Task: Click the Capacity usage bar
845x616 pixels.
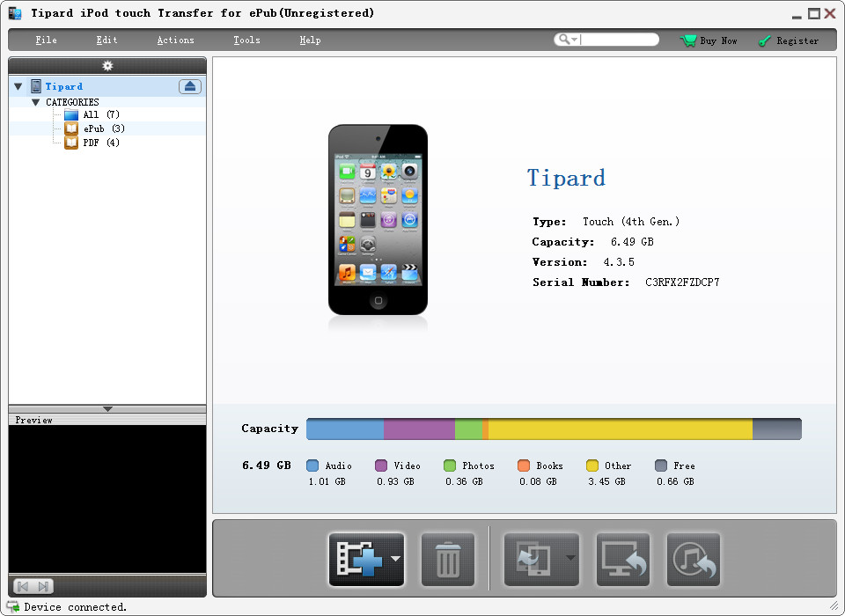Action: click(x=553, y=429)
